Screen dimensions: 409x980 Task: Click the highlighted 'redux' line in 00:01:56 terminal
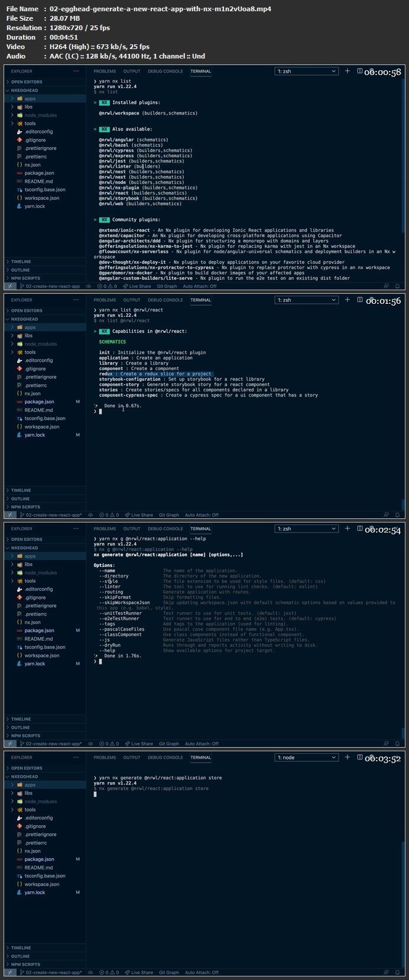click(x=155, y=374)
